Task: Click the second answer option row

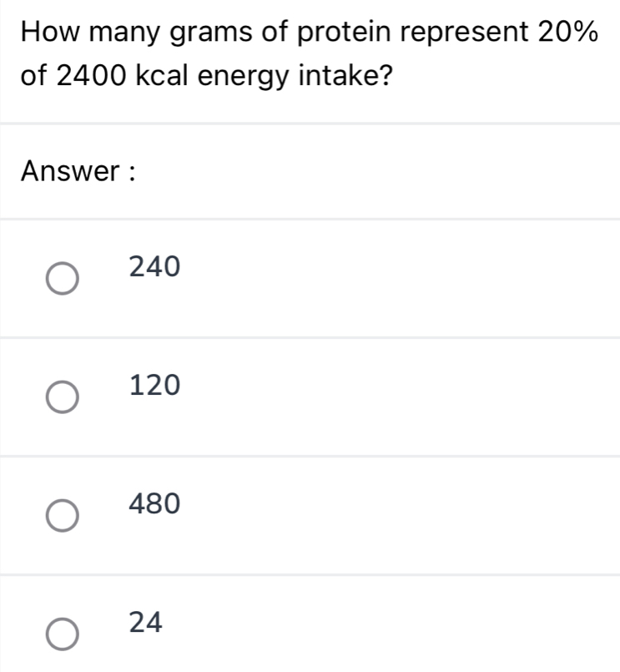Action: tap(309, 394)
